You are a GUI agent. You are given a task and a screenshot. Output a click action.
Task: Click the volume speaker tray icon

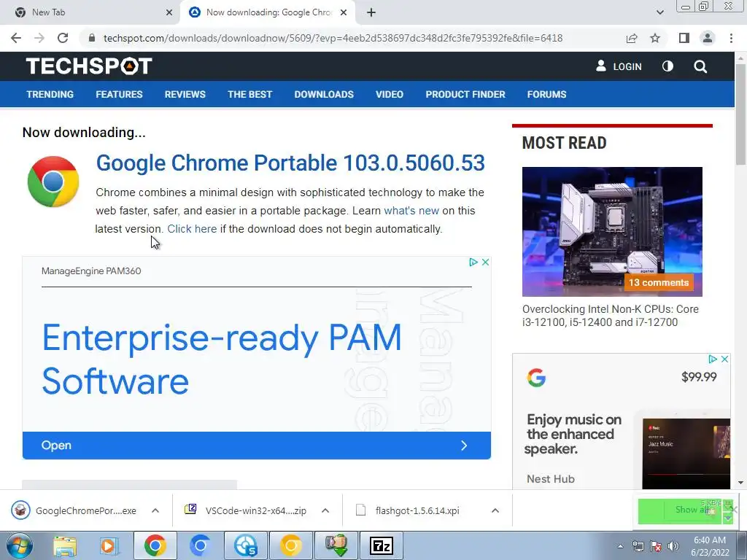click(x=673, y=547)
